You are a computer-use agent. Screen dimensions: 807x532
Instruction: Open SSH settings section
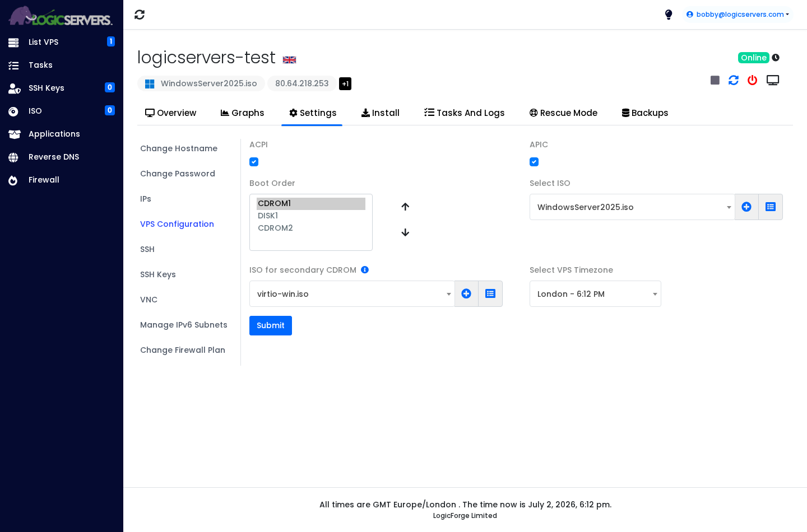147,249
